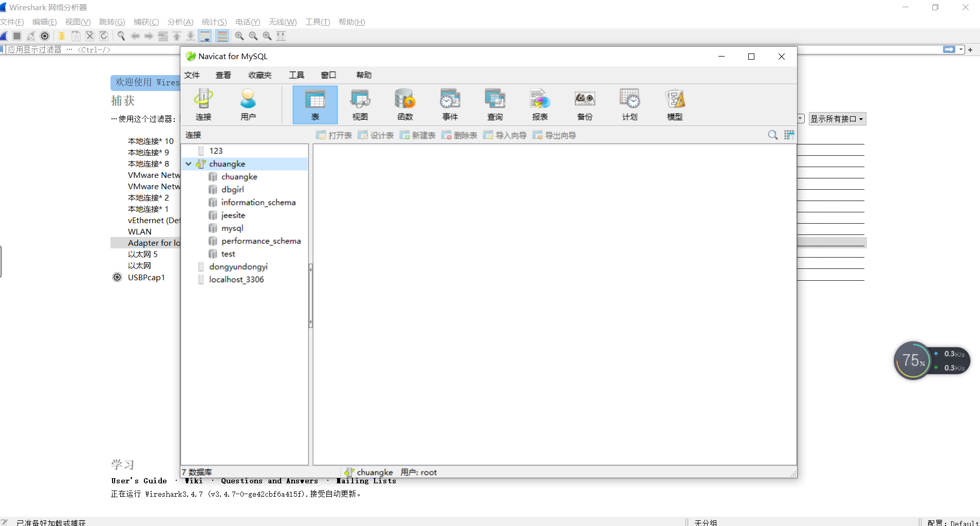Open Navicat 文件 menu

pos(192,75)
